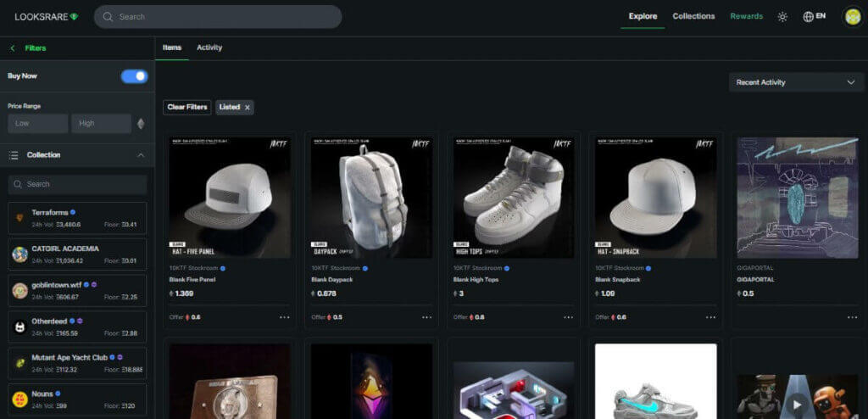Select Mutant Ape Yacht Club name
Screen dimensions: 868x419
70,357
